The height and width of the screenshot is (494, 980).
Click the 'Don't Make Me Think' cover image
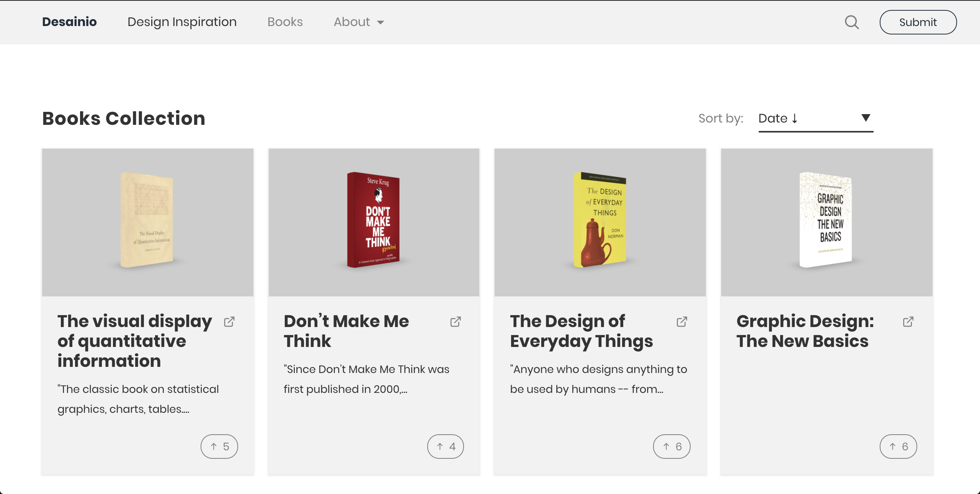point(373,222)
